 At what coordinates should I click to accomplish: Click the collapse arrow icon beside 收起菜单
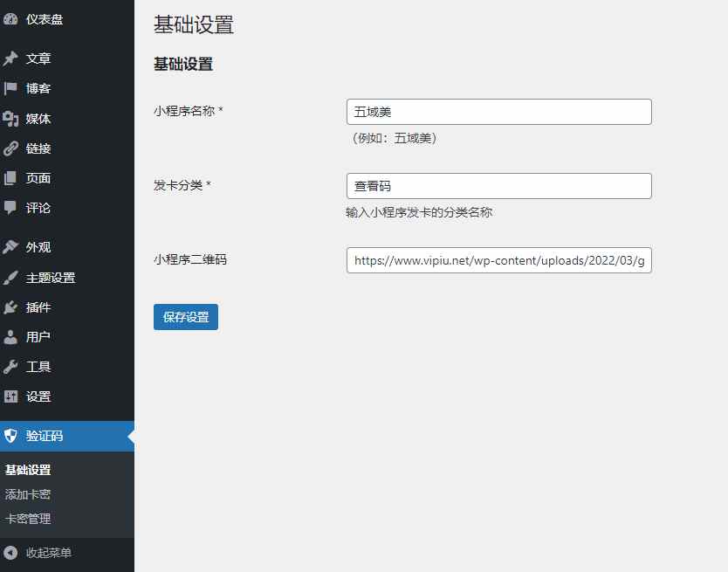10,553
